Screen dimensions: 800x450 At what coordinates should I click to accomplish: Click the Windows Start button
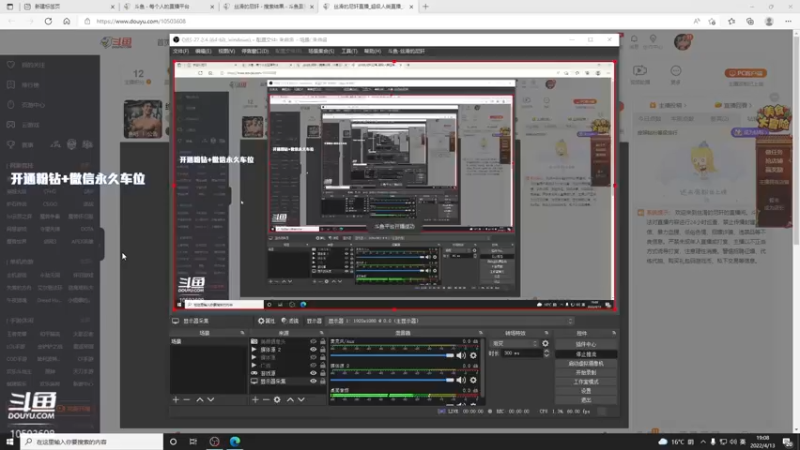10,441
